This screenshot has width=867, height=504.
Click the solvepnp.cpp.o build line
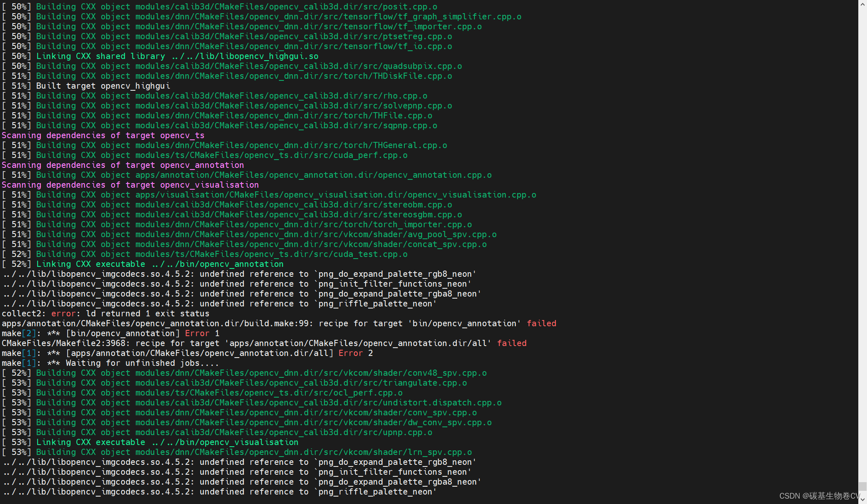[x=227, y=106]
